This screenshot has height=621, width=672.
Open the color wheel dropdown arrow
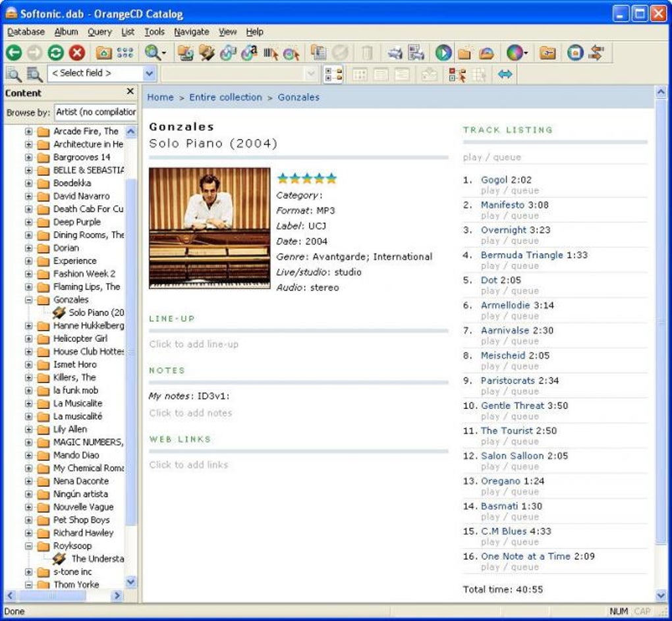pyautogui.click(x=526, y=53)
